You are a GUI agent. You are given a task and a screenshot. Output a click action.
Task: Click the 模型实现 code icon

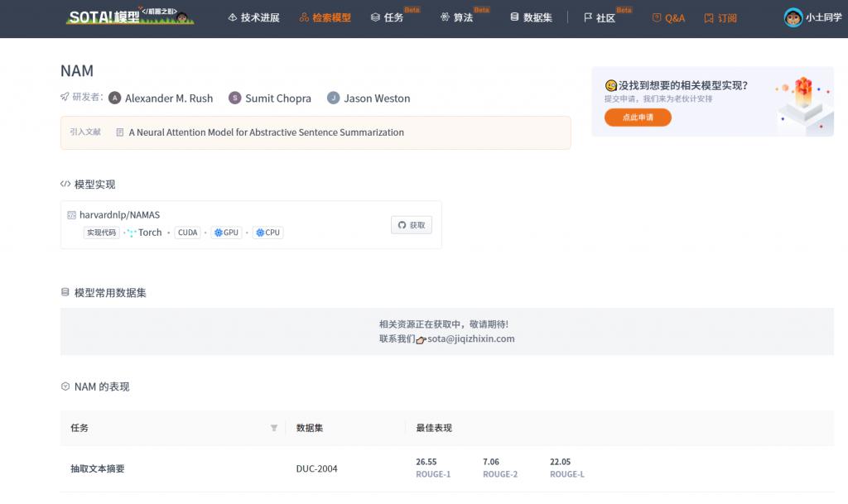click(x=65, y=185)
